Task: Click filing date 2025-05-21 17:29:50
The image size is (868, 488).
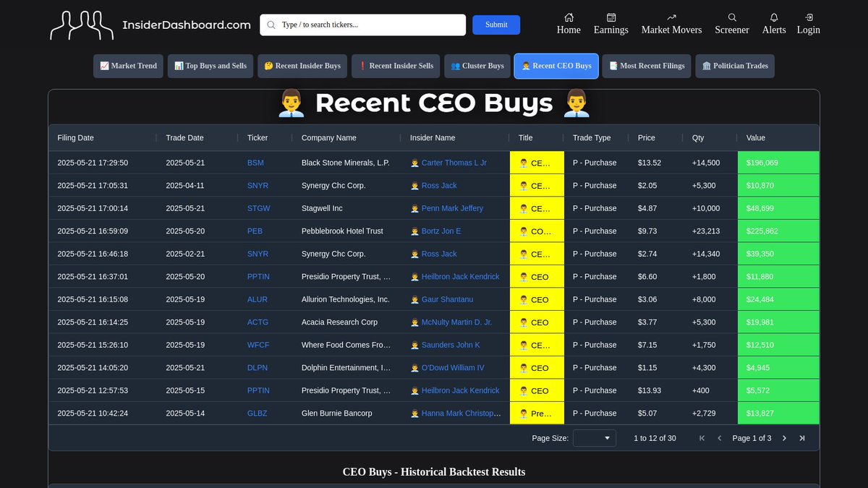Action: [93, 163]
